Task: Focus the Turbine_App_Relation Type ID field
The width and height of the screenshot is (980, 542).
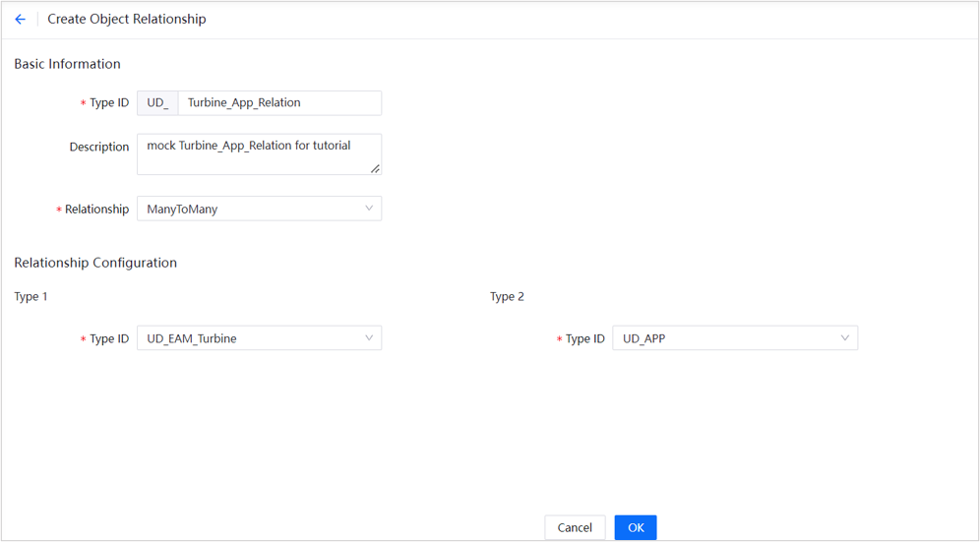Action: point(278,102)
